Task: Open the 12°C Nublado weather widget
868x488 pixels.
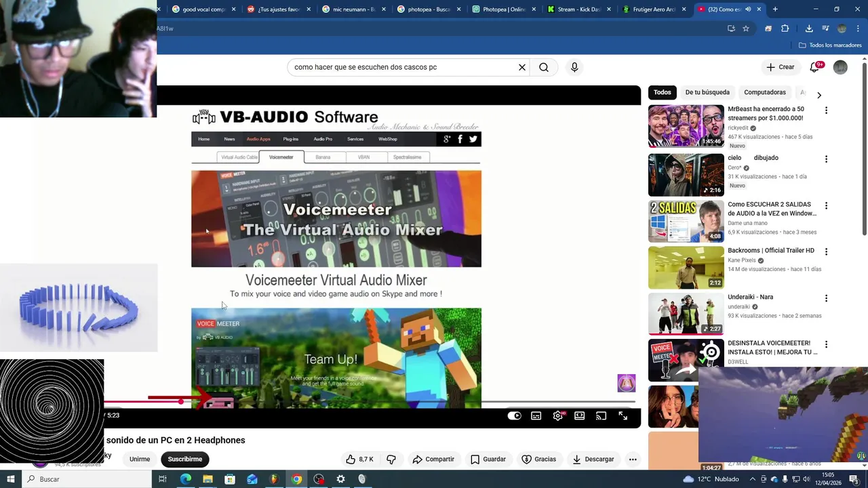Action: [x=711, y=479]
